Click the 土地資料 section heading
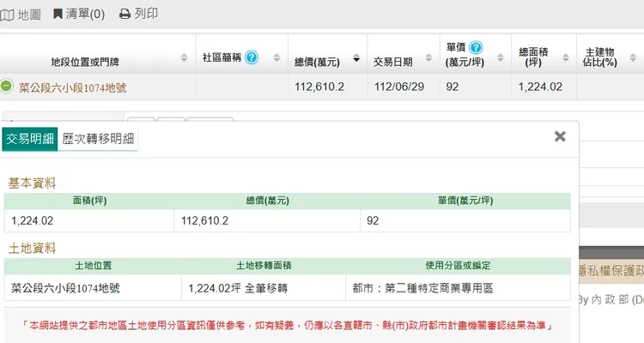Image resolution: width=644 pixels, height=343 pixels. point(32,248)
